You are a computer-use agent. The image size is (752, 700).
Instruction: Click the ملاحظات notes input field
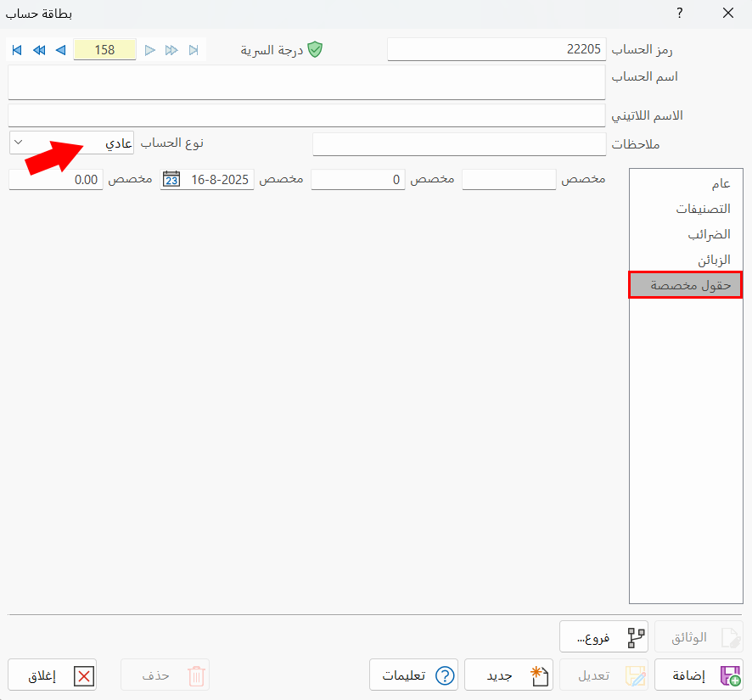coord(459,145)
